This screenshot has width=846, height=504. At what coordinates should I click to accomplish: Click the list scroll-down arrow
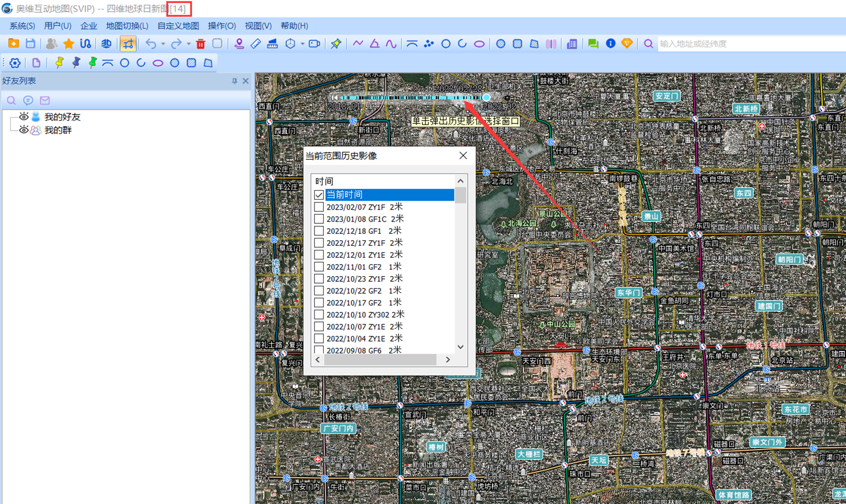(460, 347)
